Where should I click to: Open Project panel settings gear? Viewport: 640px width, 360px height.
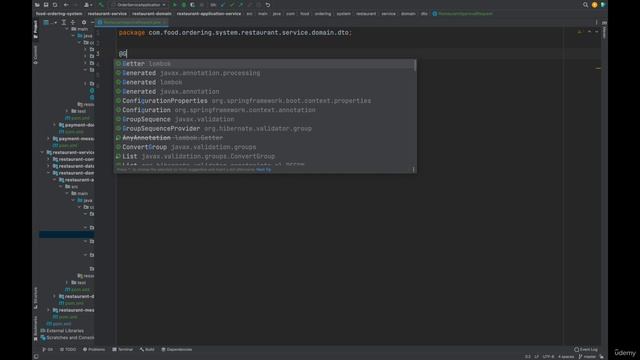pyautogui.click(x=84, y=22)
